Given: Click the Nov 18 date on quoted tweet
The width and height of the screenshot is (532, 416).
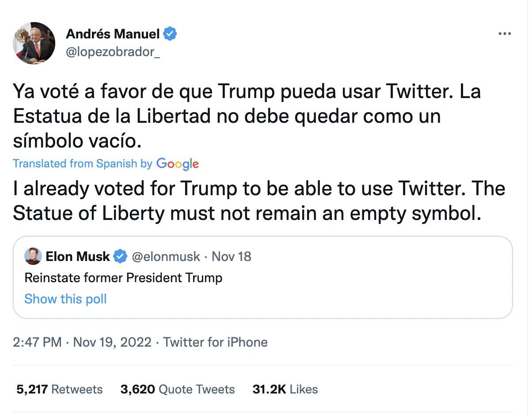Looking at the screenshot, I should click(232, 257).
